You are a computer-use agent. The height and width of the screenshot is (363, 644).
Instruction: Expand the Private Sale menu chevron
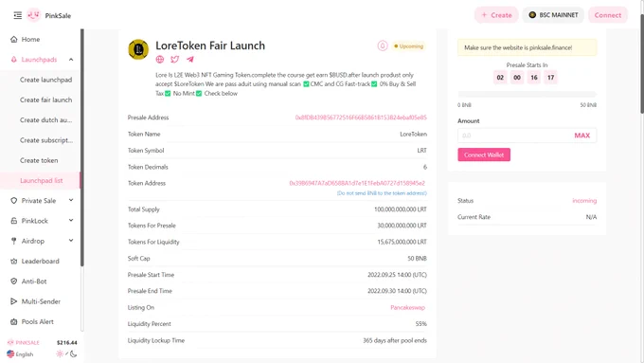71,200
